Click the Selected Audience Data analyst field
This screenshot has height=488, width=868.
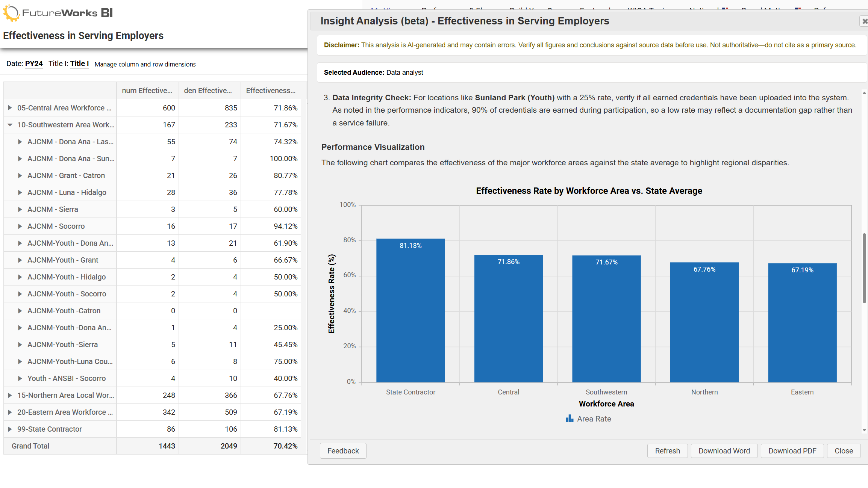coord(592,73)
